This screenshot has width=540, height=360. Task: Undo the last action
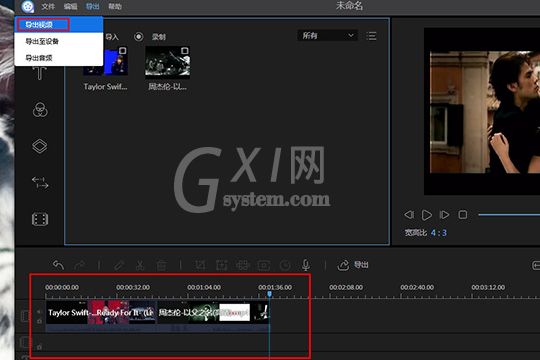click(x=59, y=265)
